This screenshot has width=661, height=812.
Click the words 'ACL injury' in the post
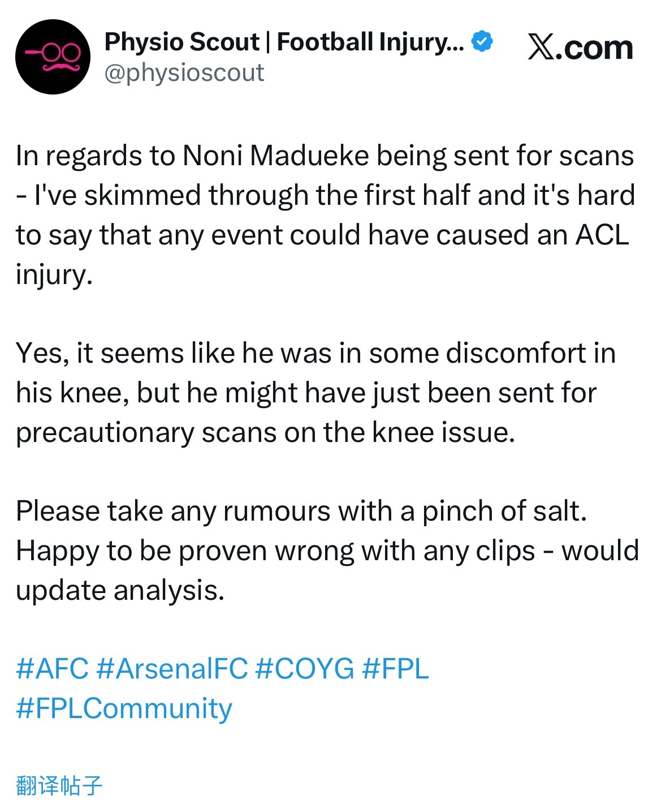tap(322, 255)
